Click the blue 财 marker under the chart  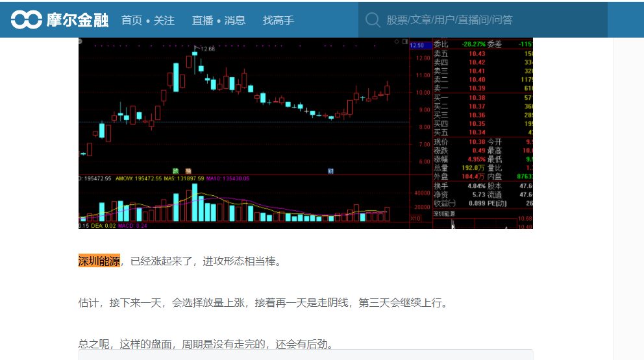(x=330, y=171)
